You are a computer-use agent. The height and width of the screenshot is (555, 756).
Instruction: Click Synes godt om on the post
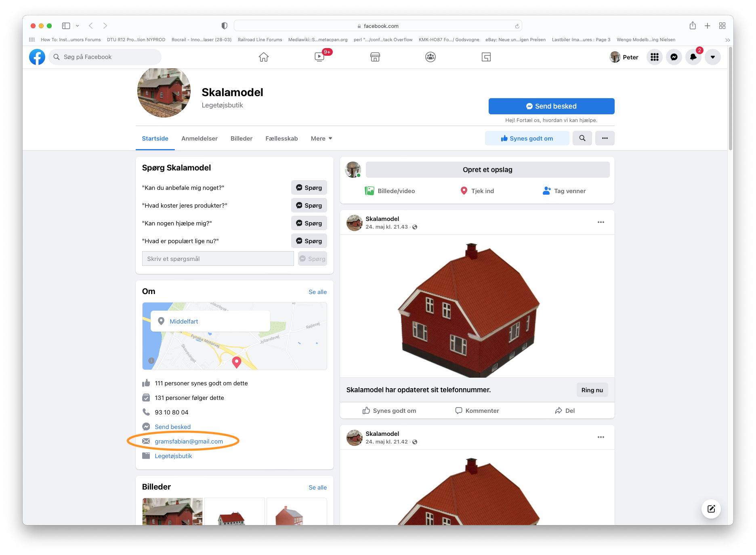389,410
